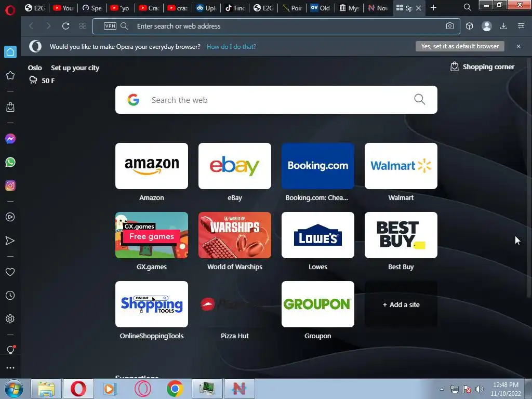
Task: Click the search magnifier in Google box
Action: click(x=420, y=99)
